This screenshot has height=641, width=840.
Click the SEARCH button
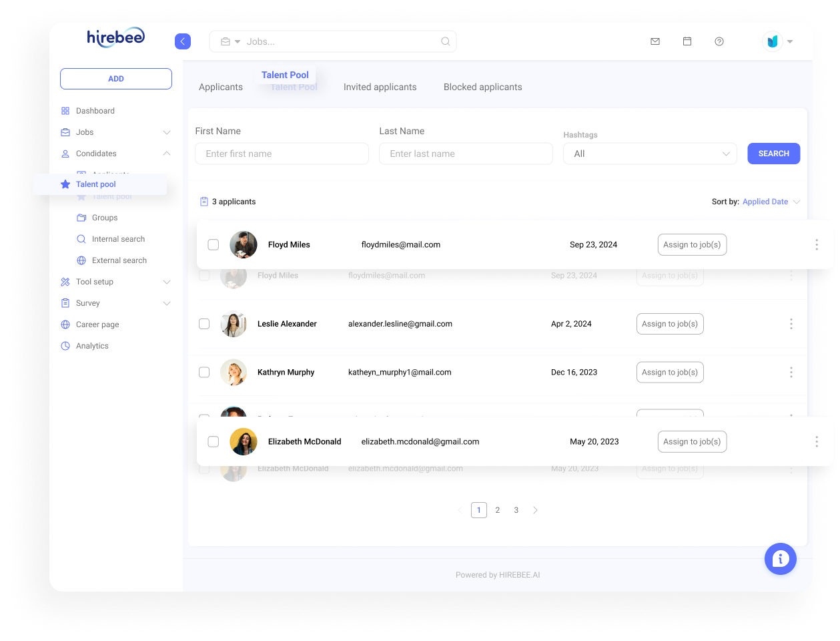click(773, 154)
